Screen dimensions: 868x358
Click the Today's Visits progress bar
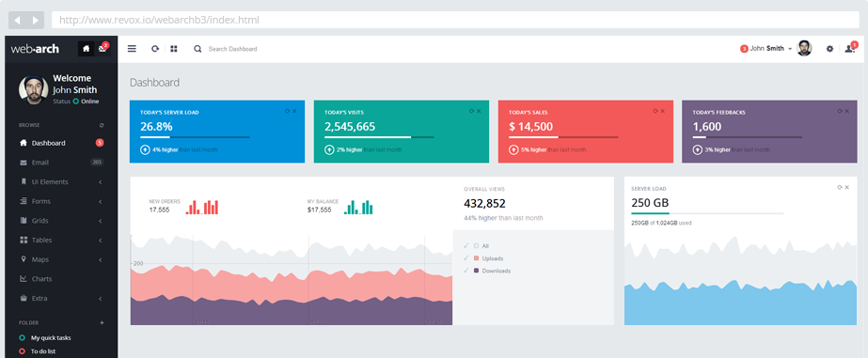click(x=379, y=136)
